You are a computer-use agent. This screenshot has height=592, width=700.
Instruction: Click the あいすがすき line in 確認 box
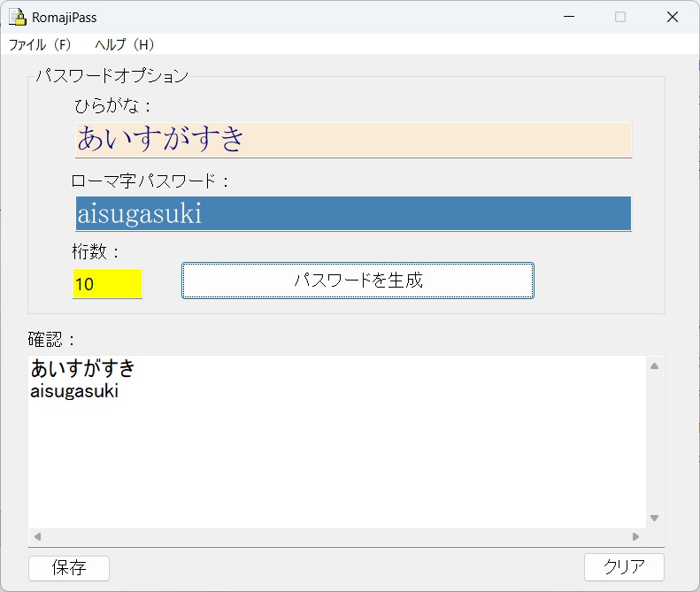click(x=82, y=369)
